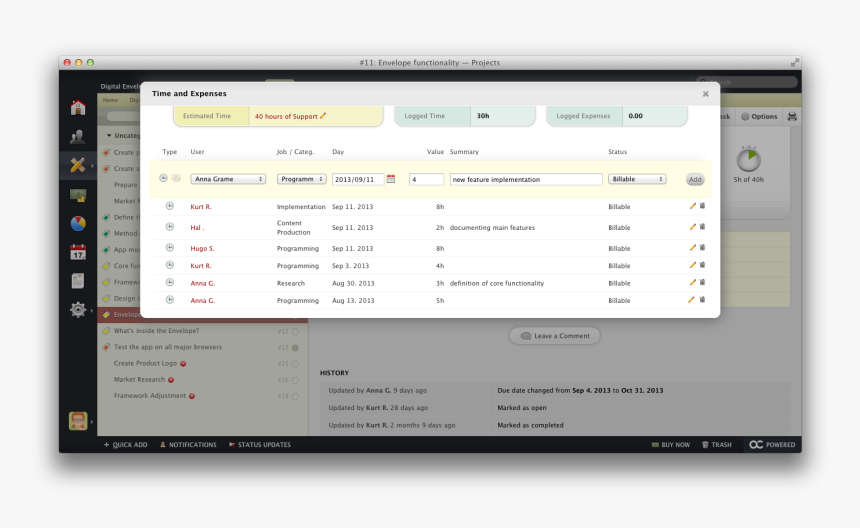The width and height of the screenshot is (860, 528).
Task: Select the time type clock icon in new entry row
Action: (163, 178)
